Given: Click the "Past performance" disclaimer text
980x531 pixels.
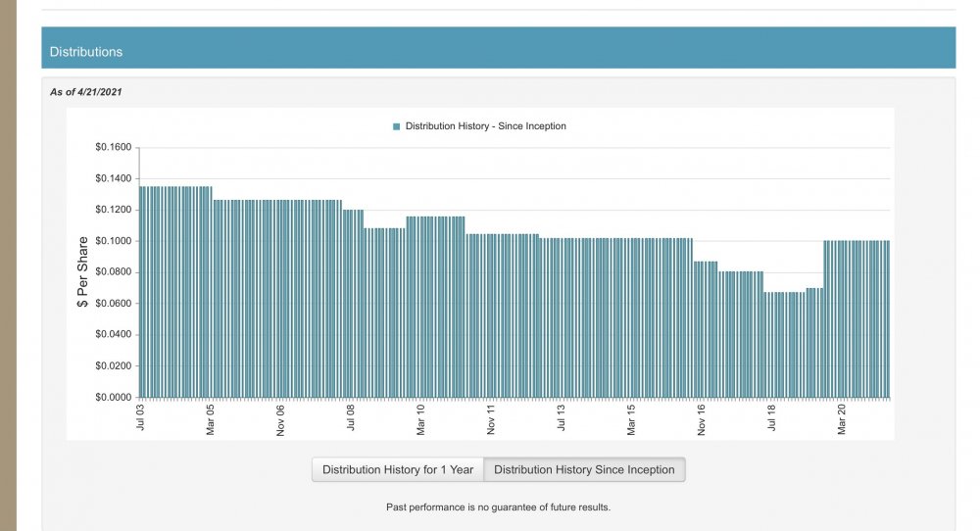Looking at the screenshot, I should pos(498,507).
